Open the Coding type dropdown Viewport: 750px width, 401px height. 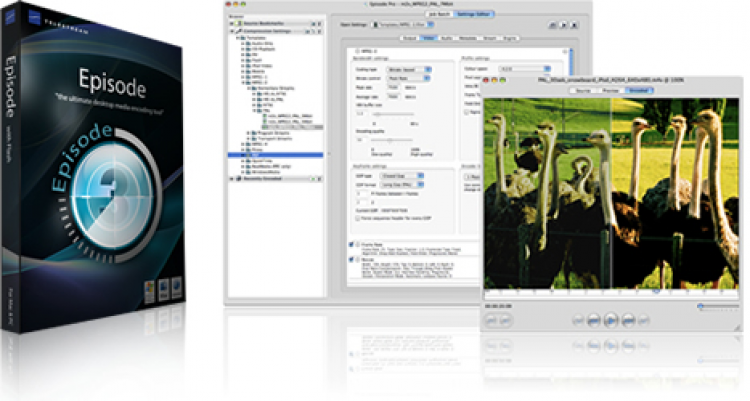(x=408, y=69)
